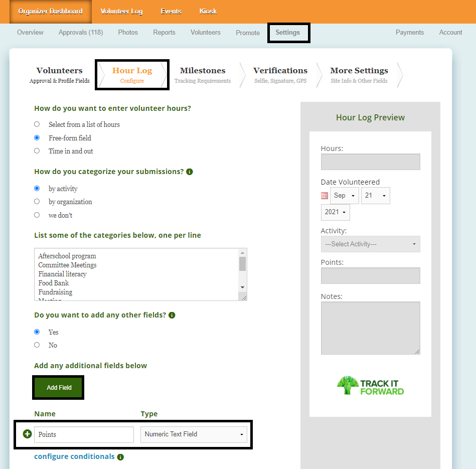Click the Track It Forward logo
This screenshot has height=469, width=476.
[370, 386]
